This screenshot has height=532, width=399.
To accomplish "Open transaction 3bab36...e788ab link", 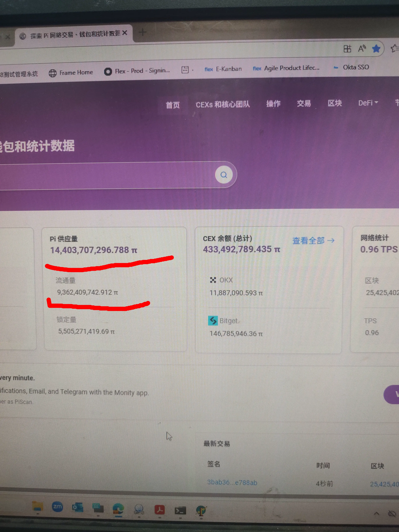I will [x=232, y=482].
